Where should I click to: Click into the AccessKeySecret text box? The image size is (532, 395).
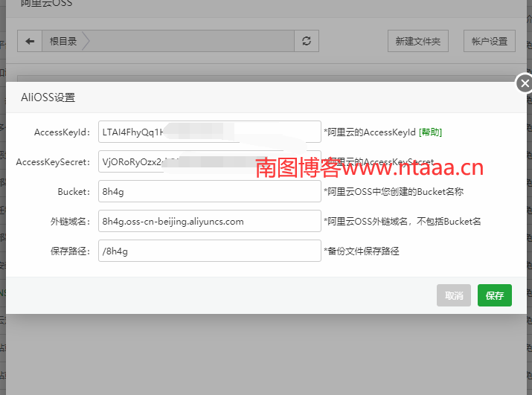[208, 161]
